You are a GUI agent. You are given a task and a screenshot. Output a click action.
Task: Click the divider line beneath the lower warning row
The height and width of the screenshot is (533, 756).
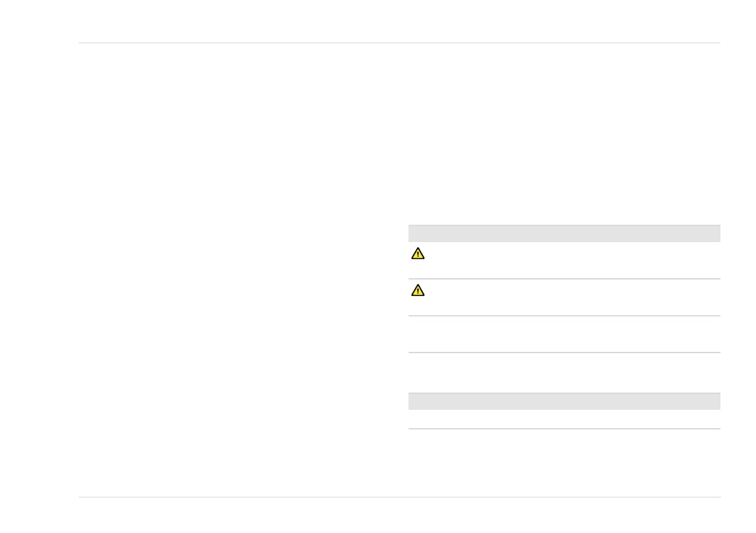point(564,316)
